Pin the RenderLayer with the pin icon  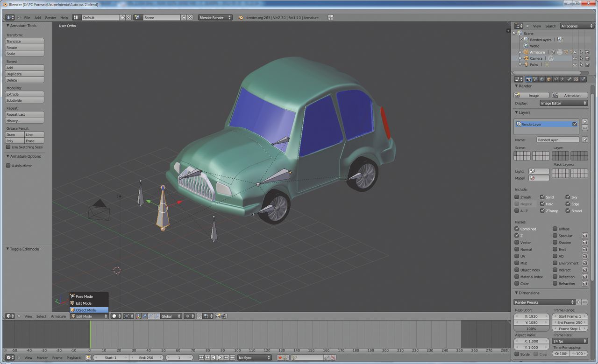pos(585,140)
